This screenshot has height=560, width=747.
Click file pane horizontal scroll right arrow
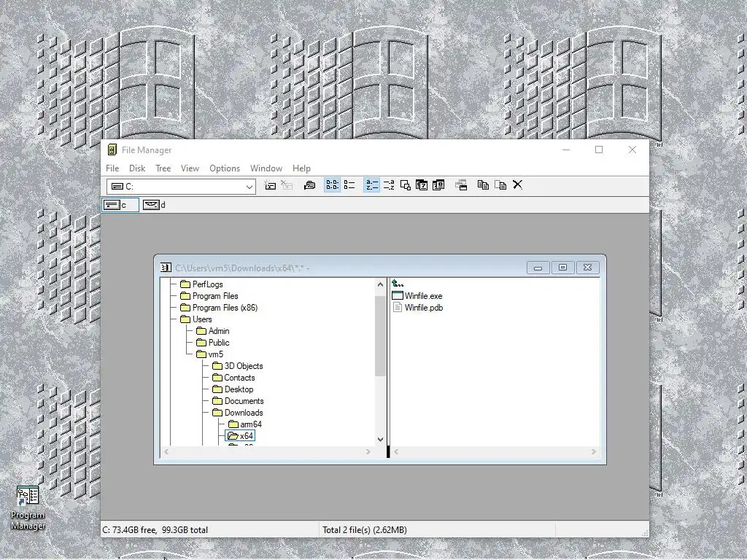(x=594, y=451)
